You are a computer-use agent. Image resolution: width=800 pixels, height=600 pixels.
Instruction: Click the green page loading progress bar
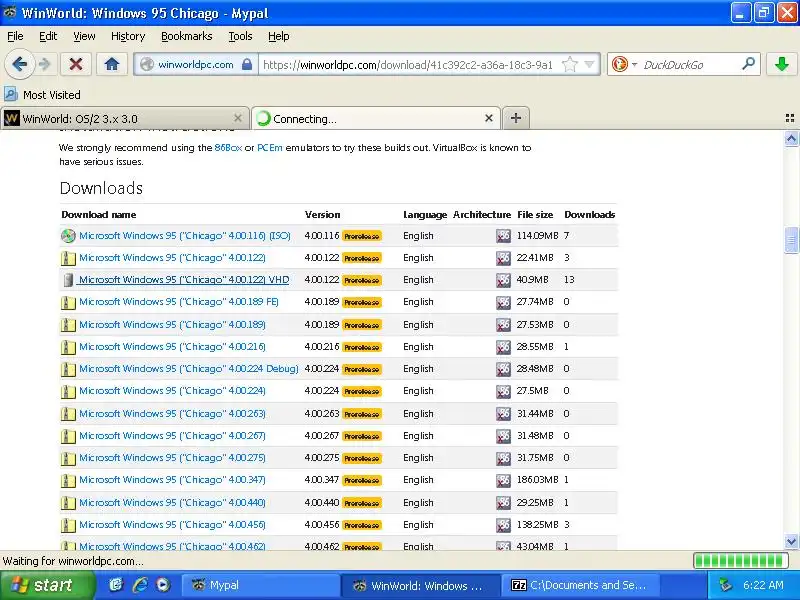click(x=741, y=561)
